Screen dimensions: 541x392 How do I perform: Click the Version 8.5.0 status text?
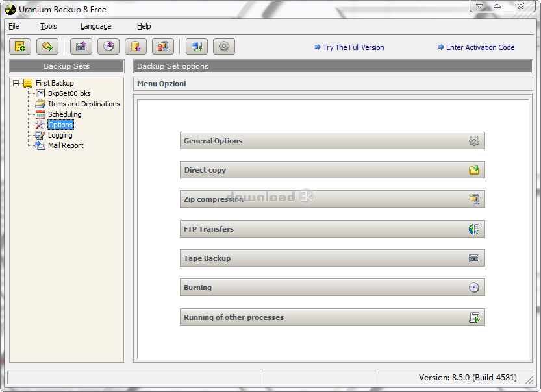(x=468, y=378)
